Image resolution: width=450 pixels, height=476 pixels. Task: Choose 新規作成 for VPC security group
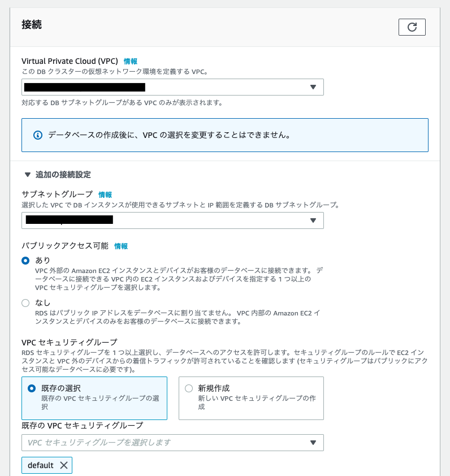pyautogui.click(x=188, y=388)
